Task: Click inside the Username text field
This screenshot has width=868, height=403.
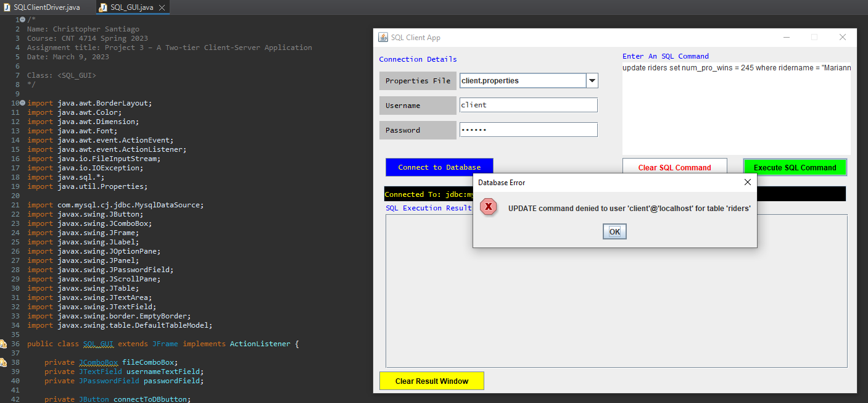Action: (x=528, y=105)
